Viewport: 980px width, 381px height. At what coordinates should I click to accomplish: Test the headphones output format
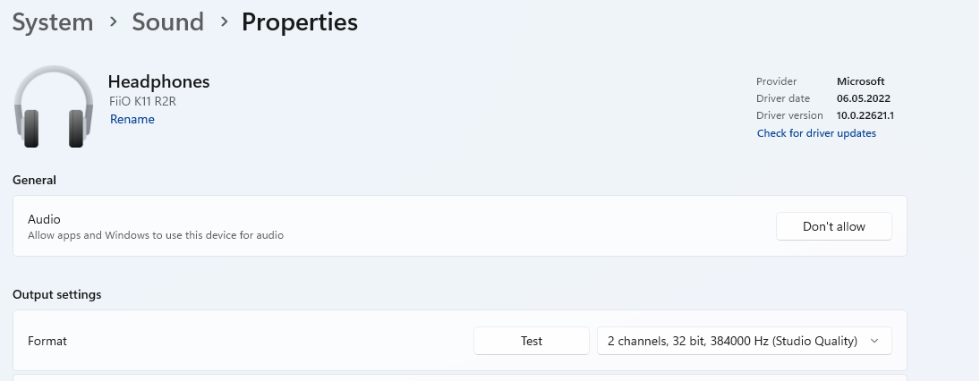[532, 341]
